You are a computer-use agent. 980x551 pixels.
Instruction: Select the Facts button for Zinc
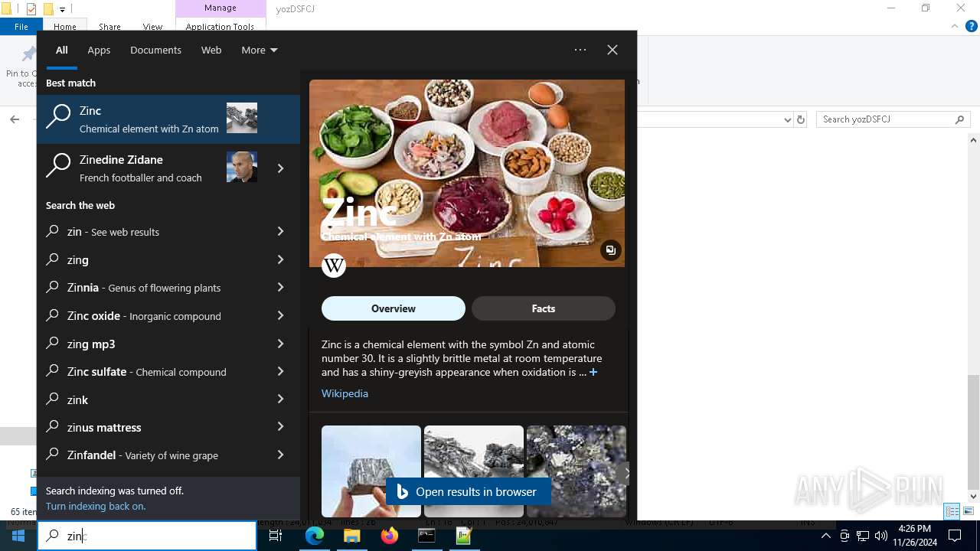(544, 308)
